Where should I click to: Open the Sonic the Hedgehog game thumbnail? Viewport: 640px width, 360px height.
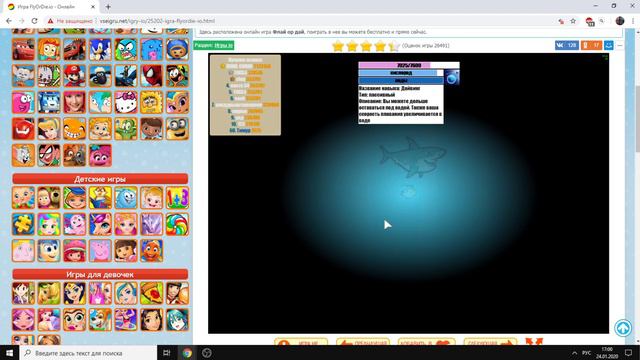click(x=100, y=49)
